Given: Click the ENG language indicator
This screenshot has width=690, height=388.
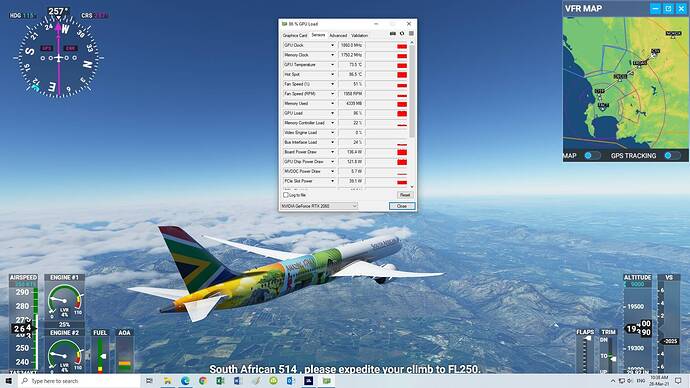Looking at the screenshot, I should coord(641,381).
